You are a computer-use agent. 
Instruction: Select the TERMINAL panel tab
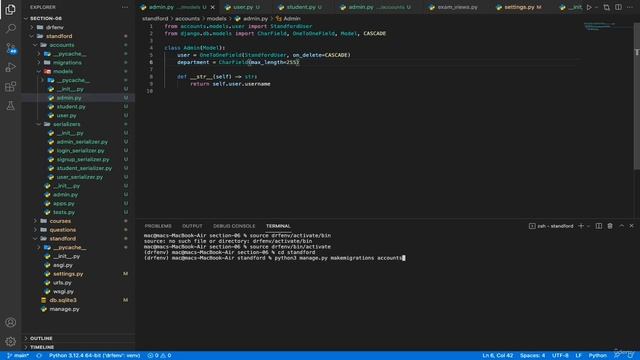[278, 226]
